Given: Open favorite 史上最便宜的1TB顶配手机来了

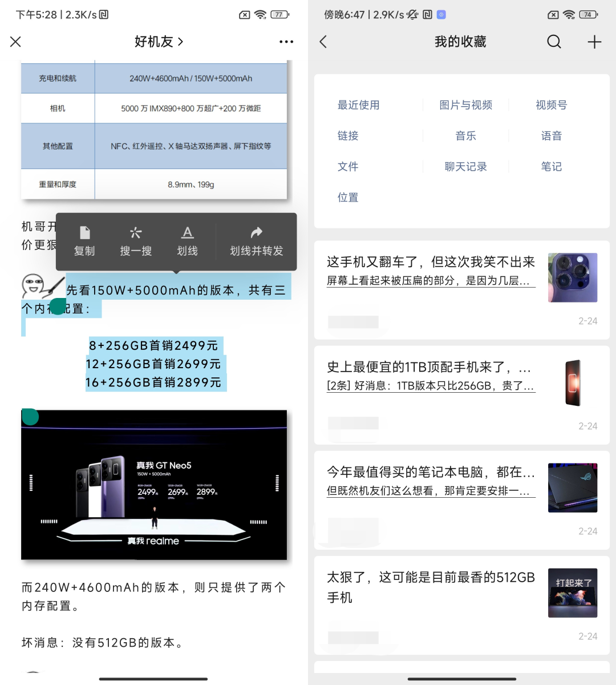Looking at the screenshot, I should pos(462,396).
